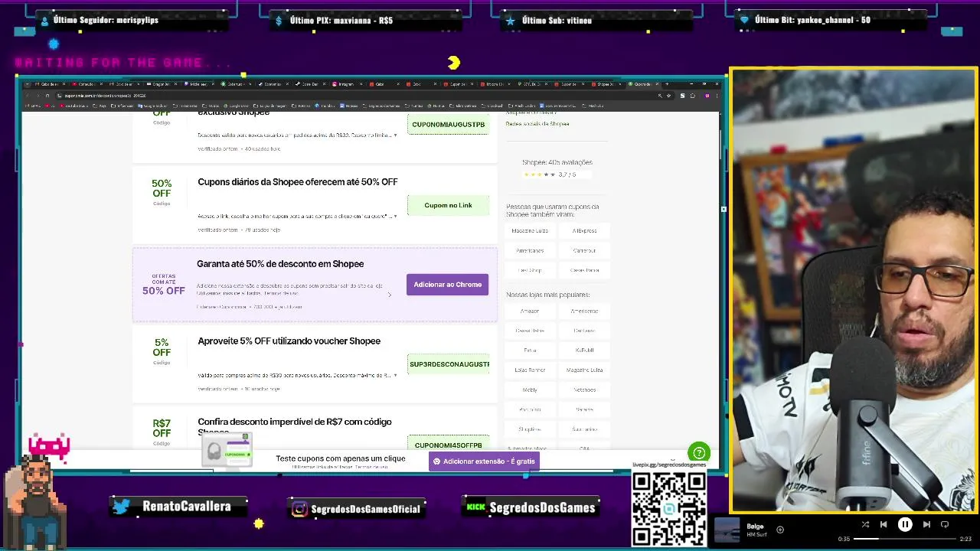Open the Centauro popular store link
The width and height of the screenshot is (980, 551).
[584, 331]
